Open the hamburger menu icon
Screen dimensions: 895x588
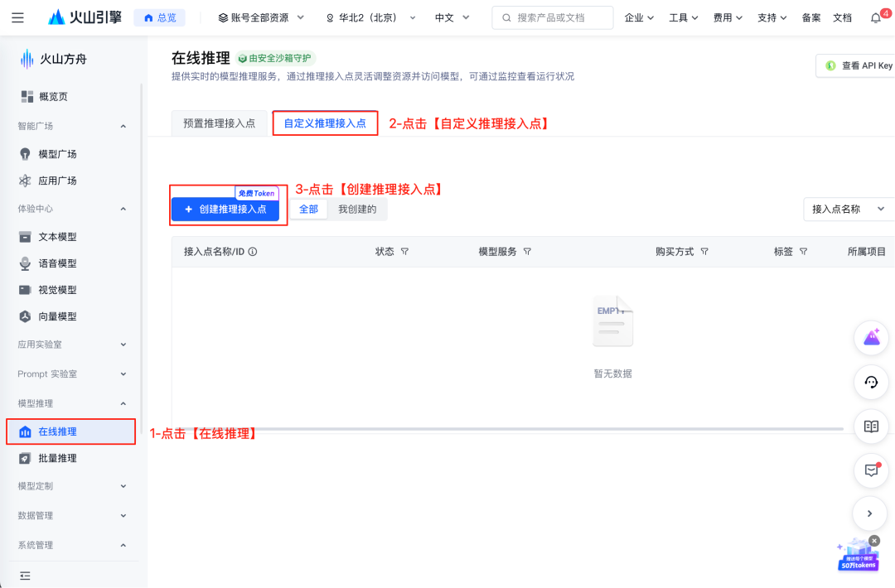coord(17,17)
